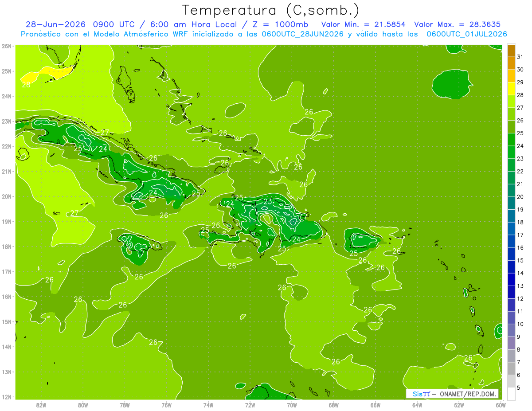Click the brown color bar segment above 31
This screenshot has width=532, height=411.
511,51
